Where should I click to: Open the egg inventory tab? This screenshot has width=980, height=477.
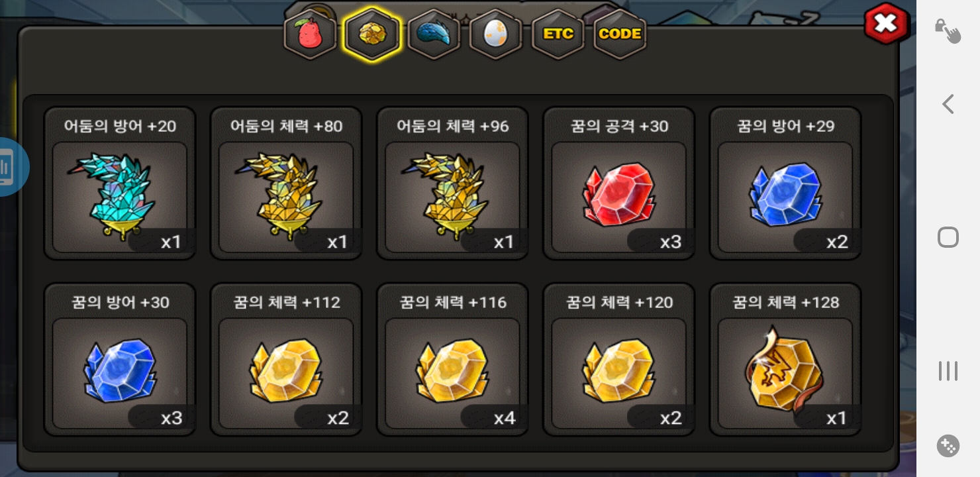click(496, 35)
